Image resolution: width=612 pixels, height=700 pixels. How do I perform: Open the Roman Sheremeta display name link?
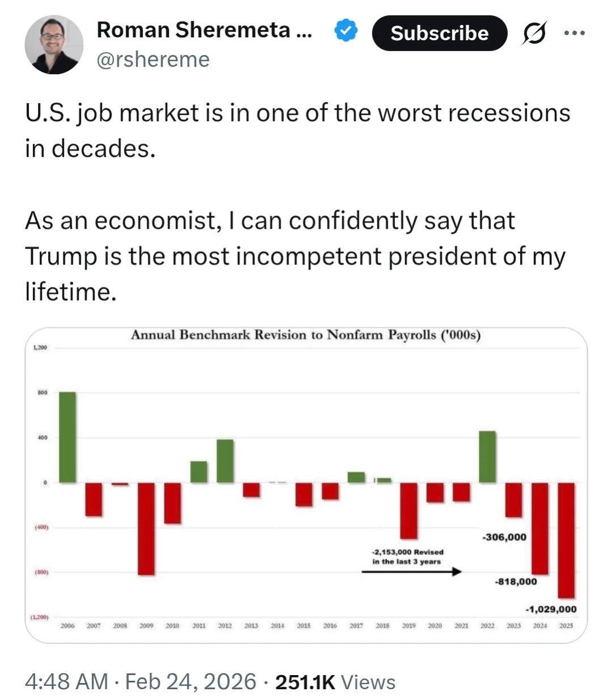[204, 30]
